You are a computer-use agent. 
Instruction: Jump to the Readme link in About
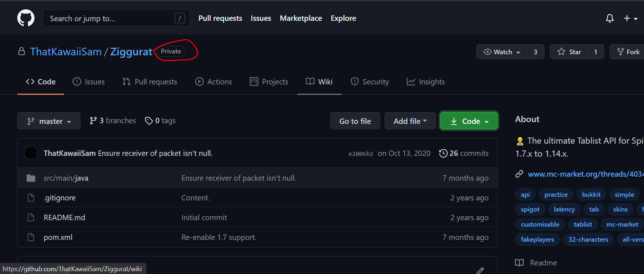click(x=536, y=263)
